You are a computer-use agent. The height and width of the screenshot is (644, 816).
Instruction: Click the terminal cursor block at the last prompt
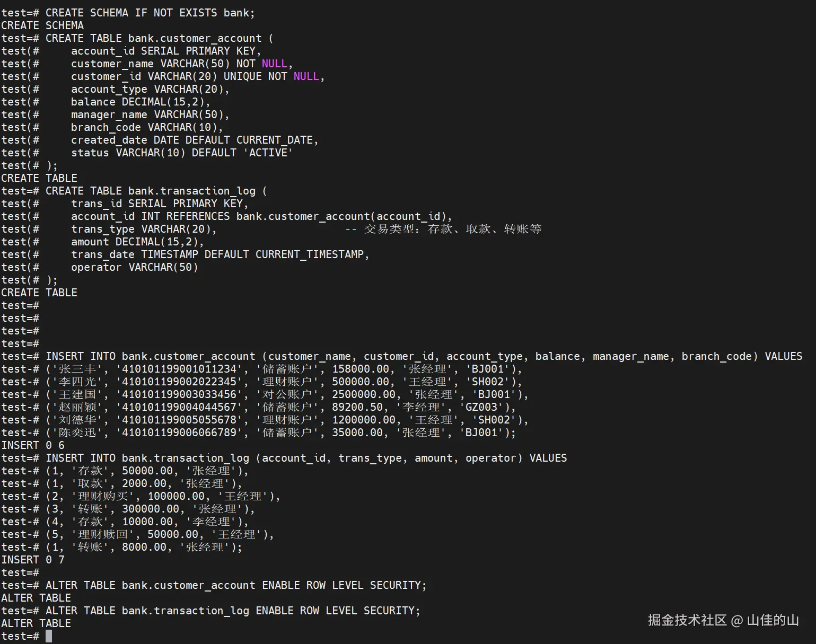49,636
